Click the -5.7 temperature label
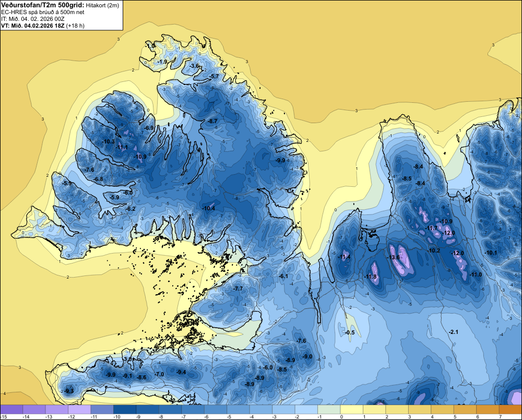 (215, 76)
